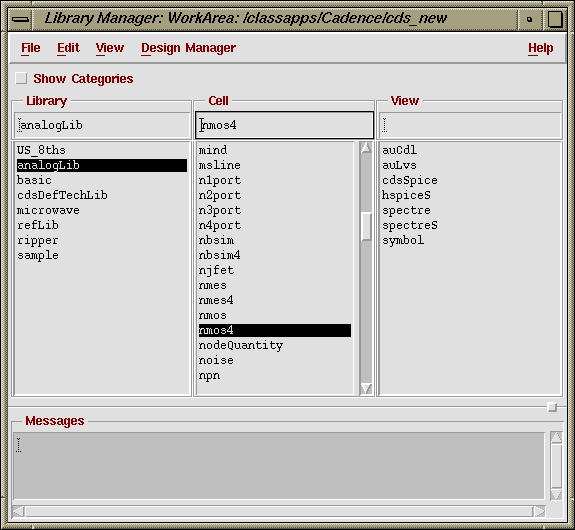
Task: Click Messages horizontal scroll right arrow
Action: tap(539, 511)
